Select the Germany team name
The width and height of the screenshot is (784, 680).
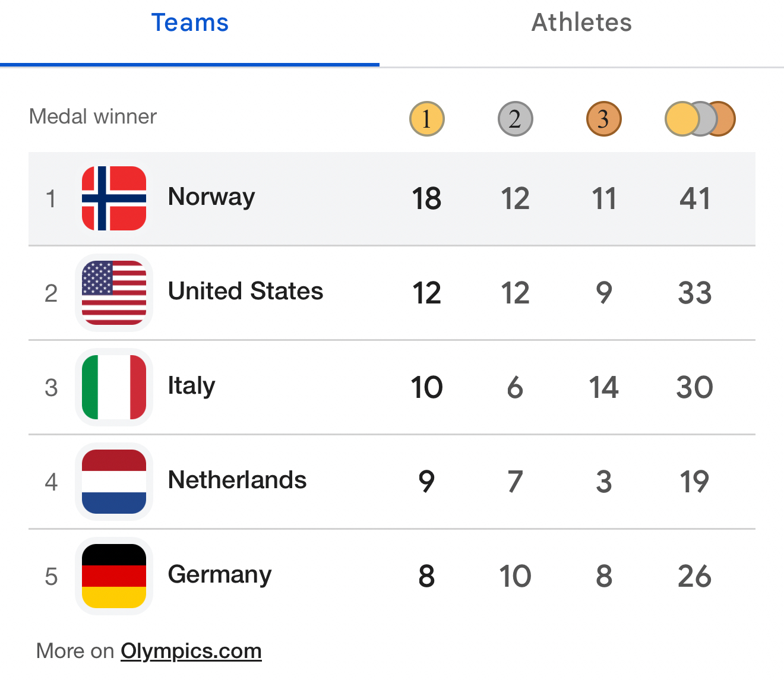(x=220, y=575)
